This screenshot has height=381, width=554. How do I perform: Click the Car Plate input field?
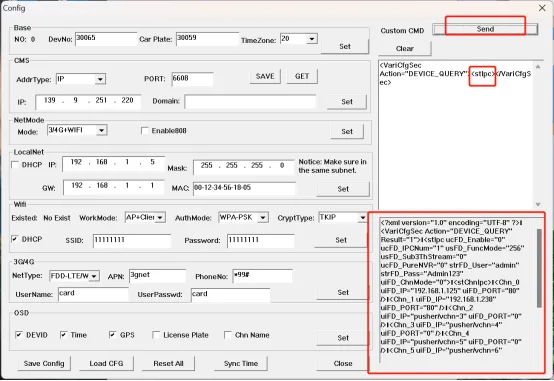pyautogui.click(x=207, y=39)
